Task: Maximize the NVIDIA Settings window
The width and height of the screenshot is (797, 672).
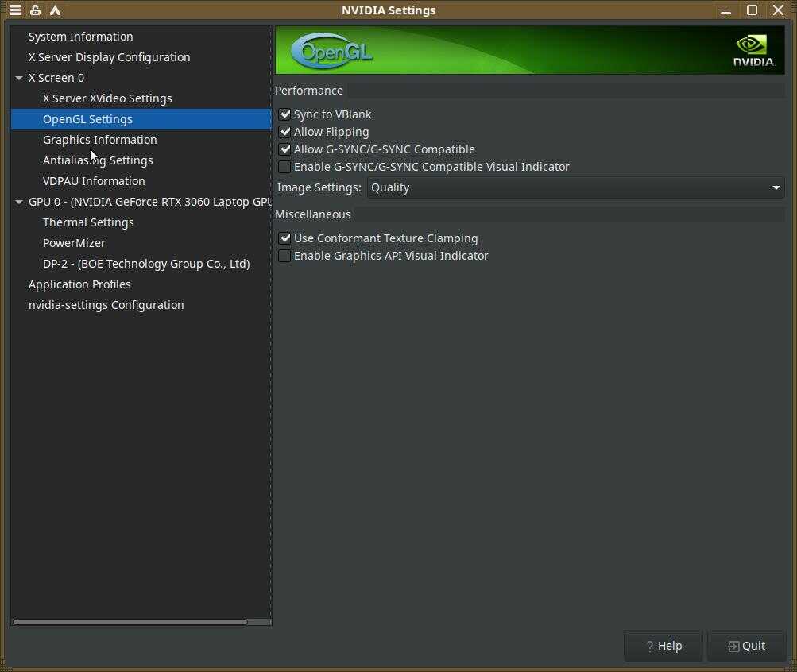Action: point(752,10)
